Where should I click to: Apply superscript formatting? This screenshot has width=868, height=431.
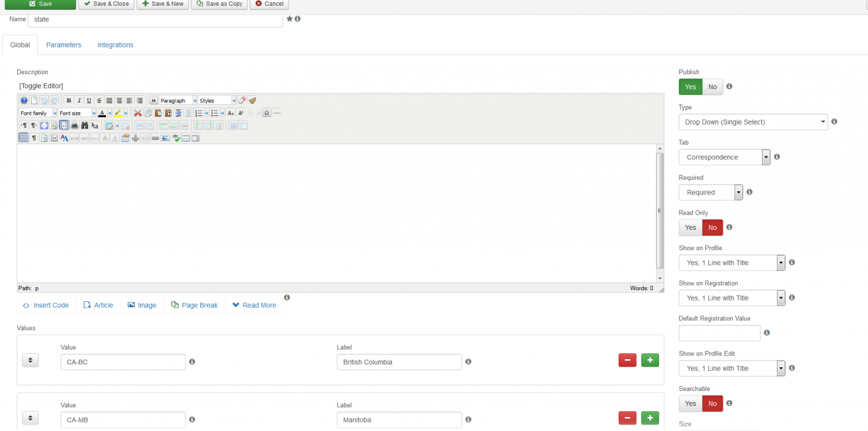tap(241, 113)
